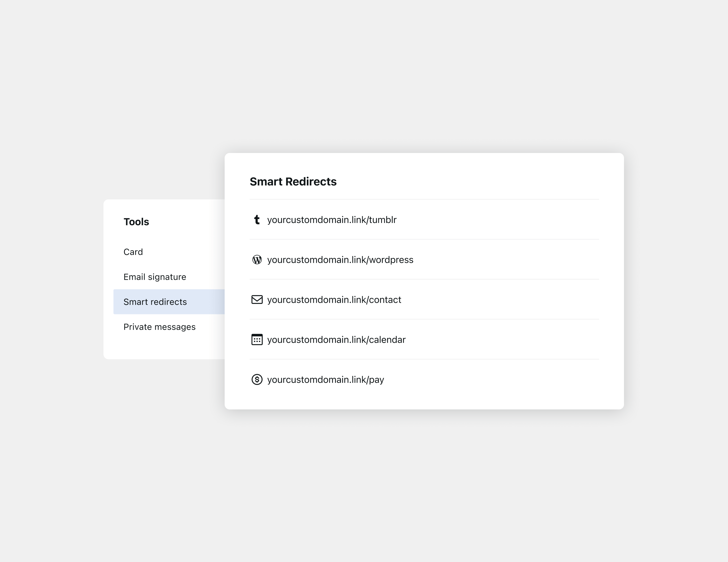Click the Tools panel heading
The height and width of the screenshot is (562, 728).
(x=136, y=222)
